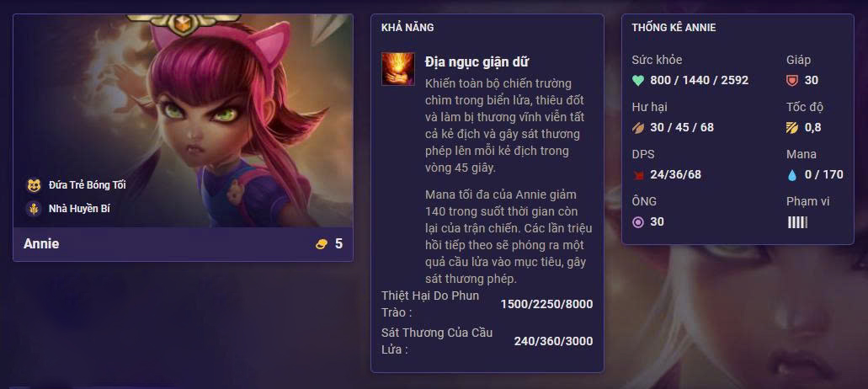This screenshot has height=389, width=868.
Task: Click the Địa ngục giận dữ ability title
Action: pos(477,62)
